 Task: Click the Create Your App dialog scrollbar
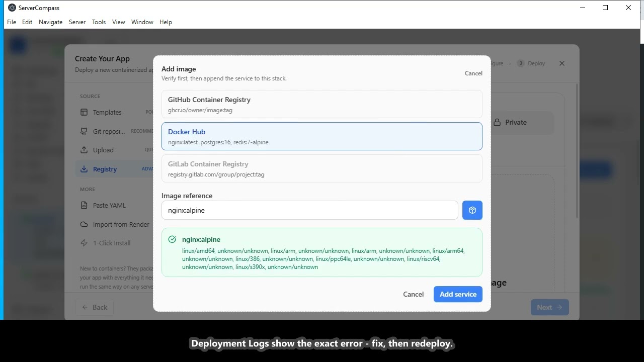coord(577,151)
